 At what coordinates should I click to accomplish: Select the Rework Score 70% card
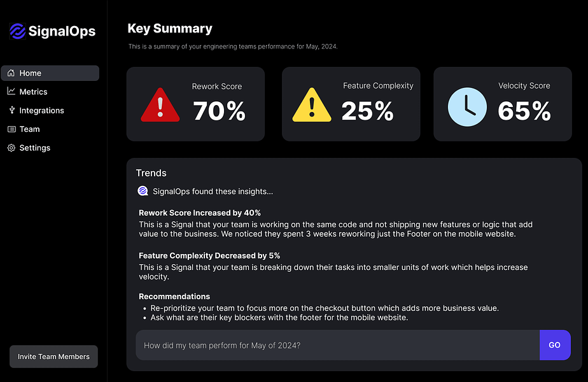pyautogui.click(x=194, y=104)
